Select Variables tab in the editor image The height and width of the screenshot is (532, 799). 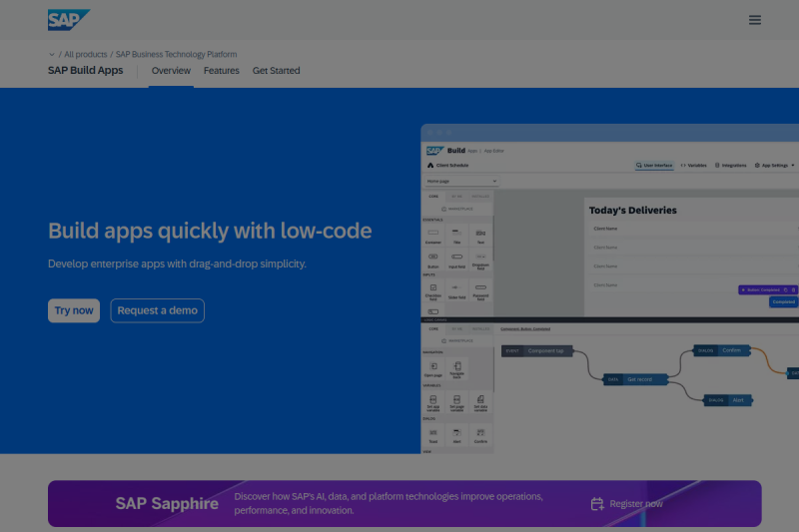[x=693, y=166]
